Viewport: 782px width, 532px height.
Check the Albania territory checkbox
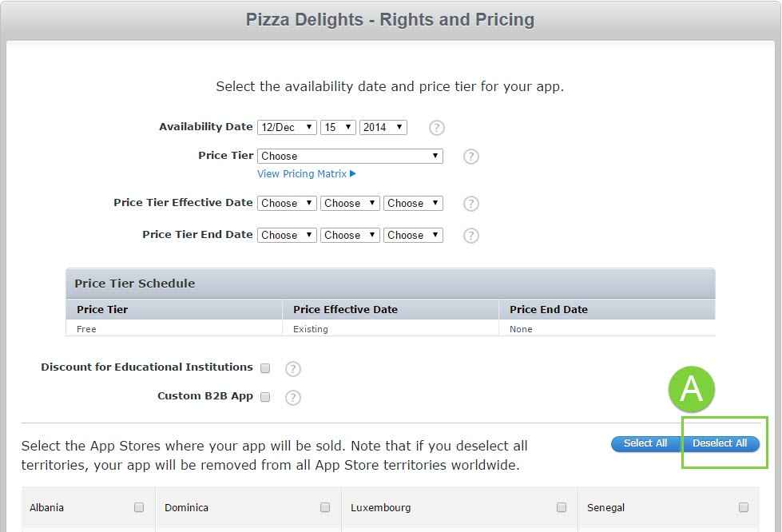[x=139, y=507]
